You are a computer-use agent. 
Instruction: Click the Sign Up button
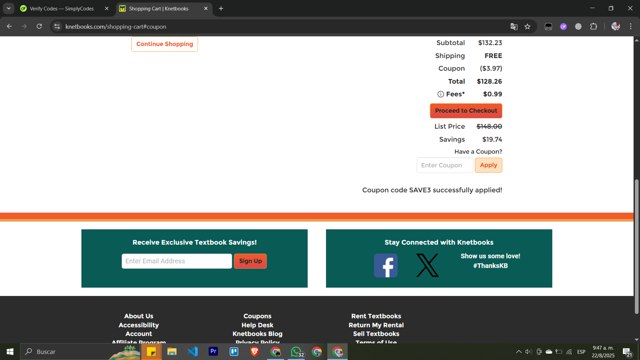(x=250, y=261)
